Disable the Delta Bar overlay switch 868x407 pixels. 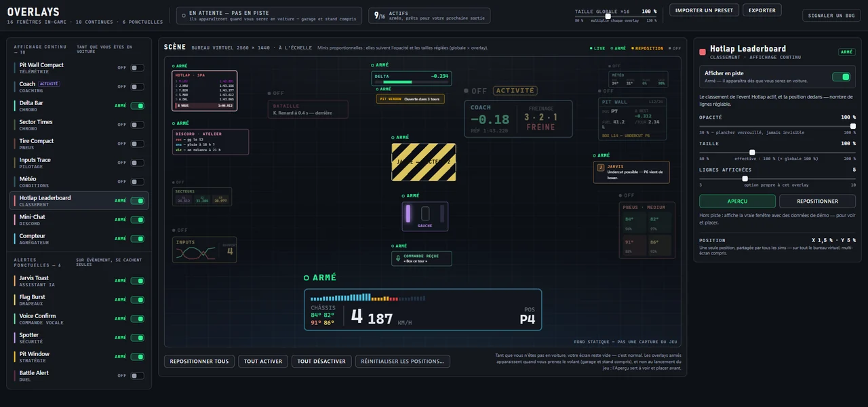click(x=138, y=106)
